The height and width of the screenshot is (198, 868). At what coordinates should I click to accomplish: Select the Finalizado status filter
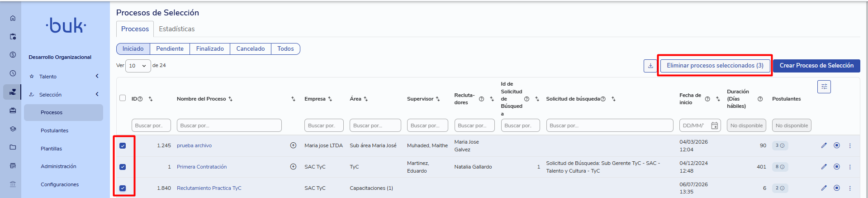point(210,49)
